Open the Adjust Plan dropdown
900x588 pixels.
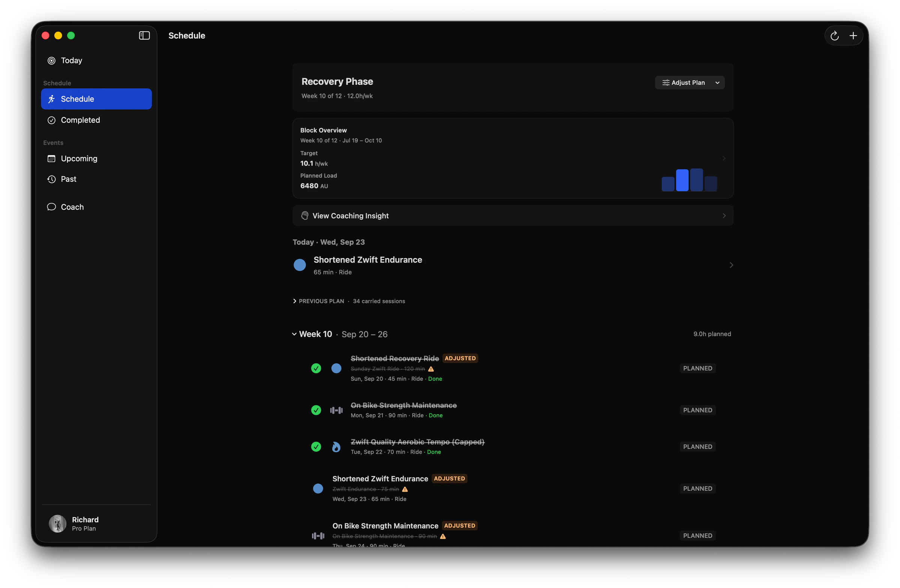[689, 83]
